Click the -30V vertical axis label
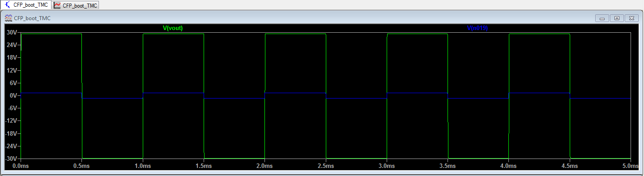The width and height of the screenshot is (644, 176). [x=11, y=159]
